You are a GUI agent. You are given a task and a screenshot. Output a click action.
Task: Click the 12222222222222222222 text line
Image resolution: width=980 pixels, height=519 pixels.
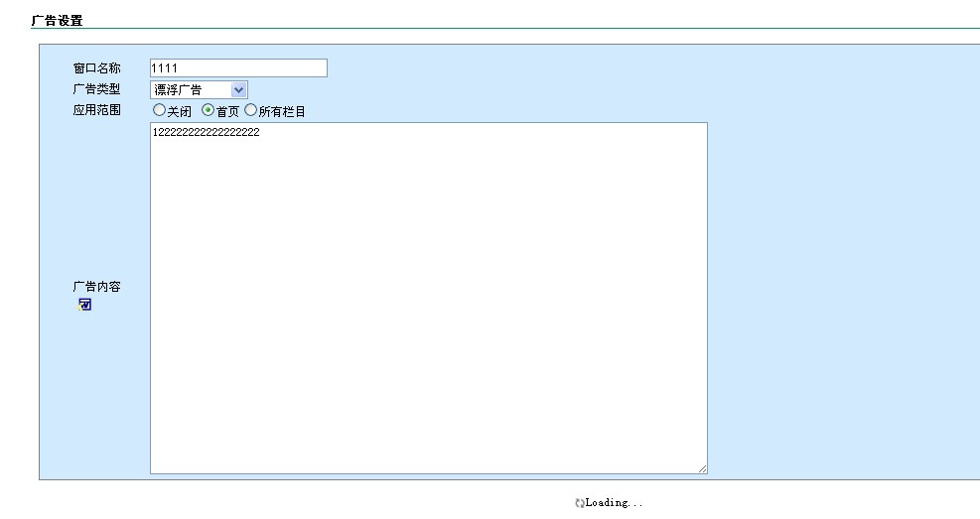(207, 132)
